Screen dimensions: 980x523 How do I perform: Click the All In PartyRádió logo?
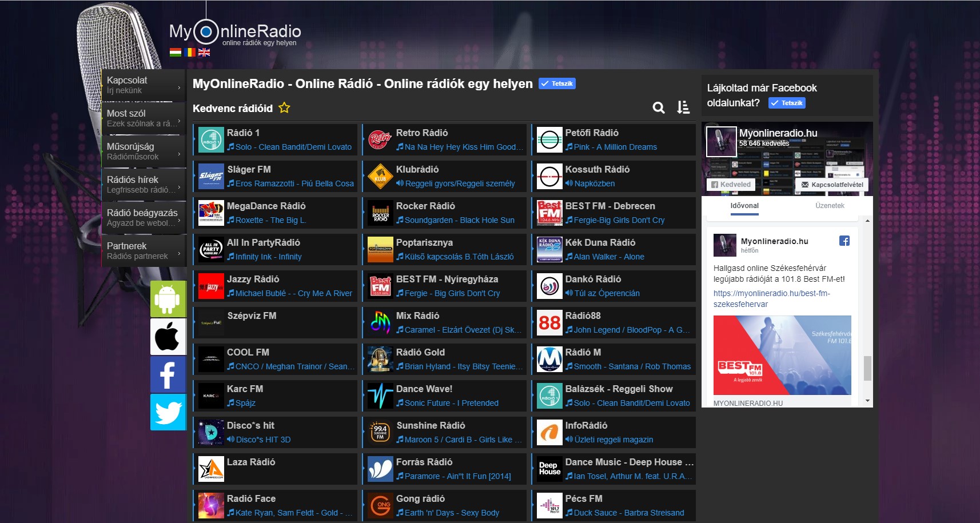click(x=211, y=250)
